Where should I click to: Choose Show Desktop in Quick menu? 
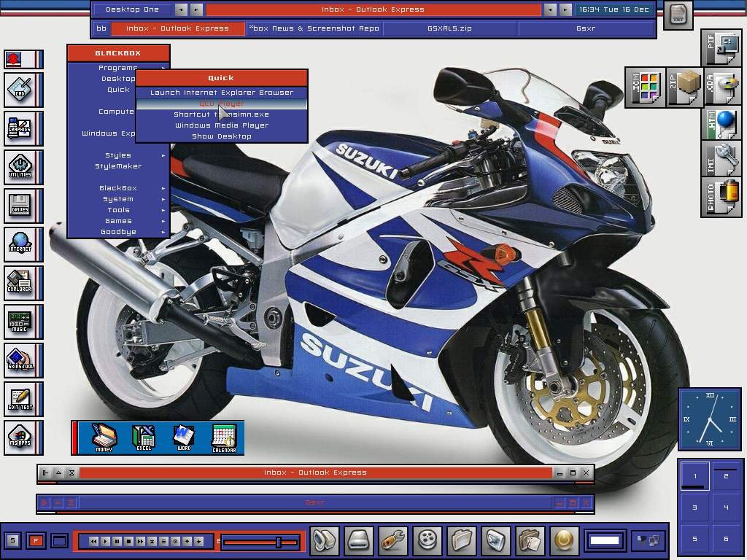point(222,136)
